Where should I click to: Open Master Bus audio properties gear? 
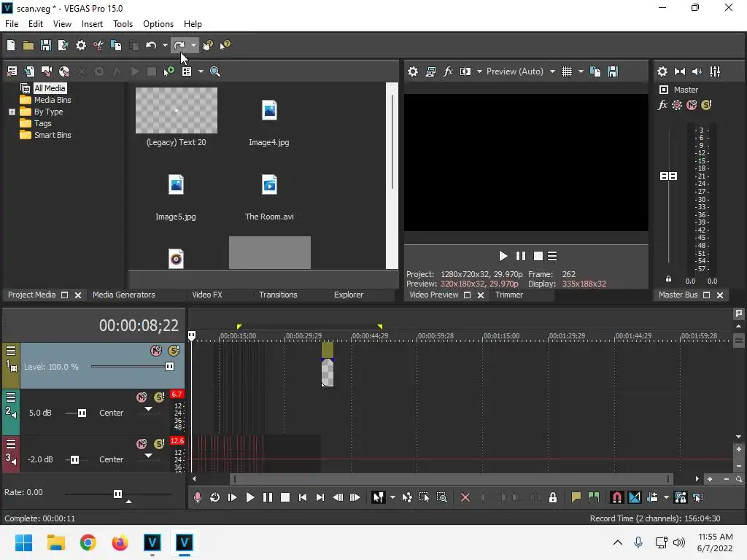point(662,71)
